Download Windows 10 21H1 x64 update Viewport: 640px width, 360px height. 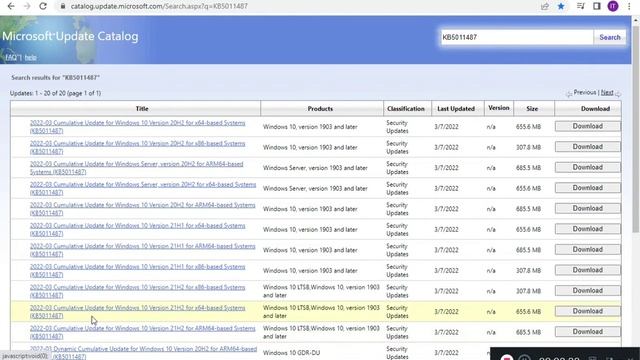click(587, 229)
